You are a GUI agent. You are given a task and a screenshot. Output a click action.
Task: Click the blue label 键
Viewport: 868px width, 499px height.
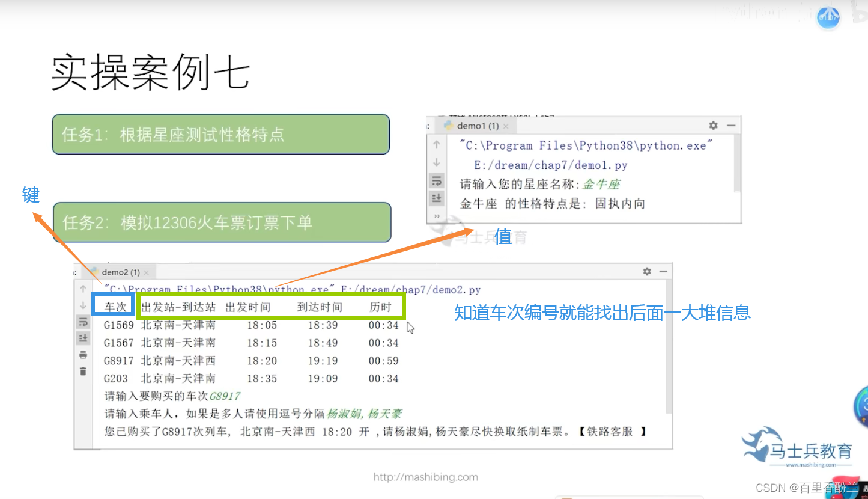point(31,195)
